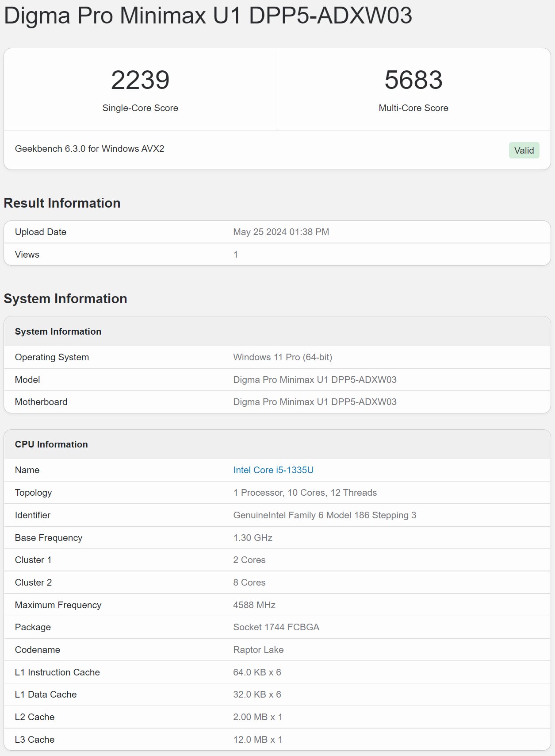Click the Operating System label

point(52,357)
